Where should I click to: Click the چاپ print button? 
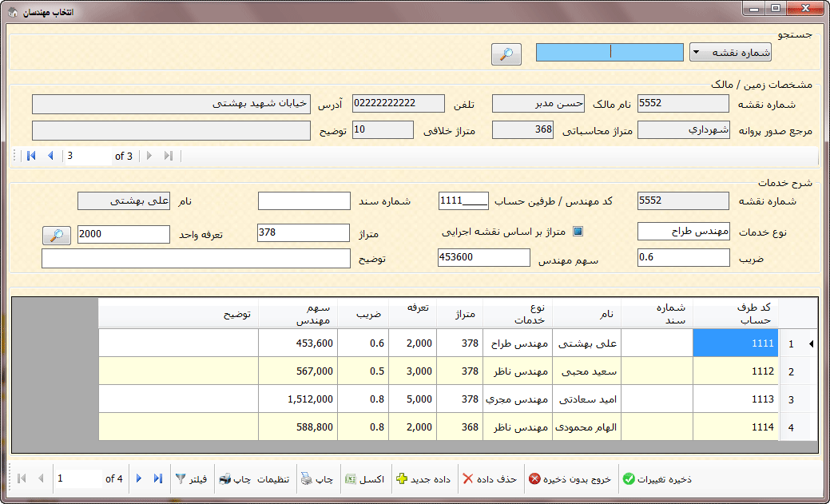pos(316,479)
